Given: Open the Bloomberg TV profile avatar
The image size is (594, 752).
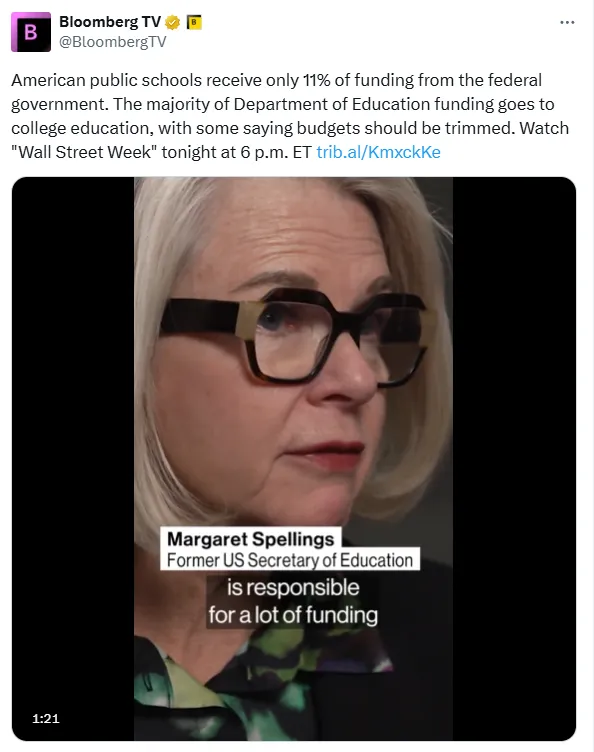Looking at the screenshot, I should [31, 32].
